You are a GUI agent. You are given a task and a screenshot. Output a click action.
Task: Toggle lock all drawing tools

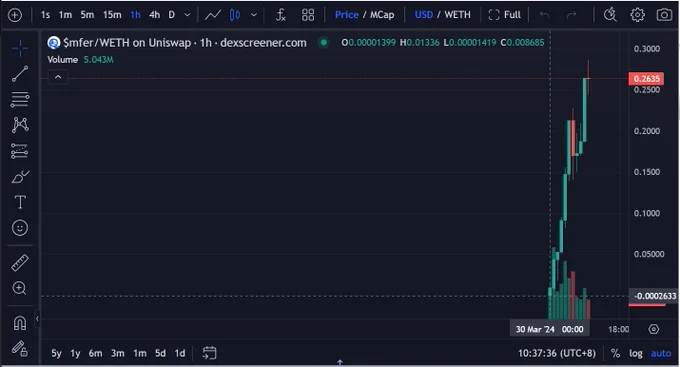click(x=20, y=348)
